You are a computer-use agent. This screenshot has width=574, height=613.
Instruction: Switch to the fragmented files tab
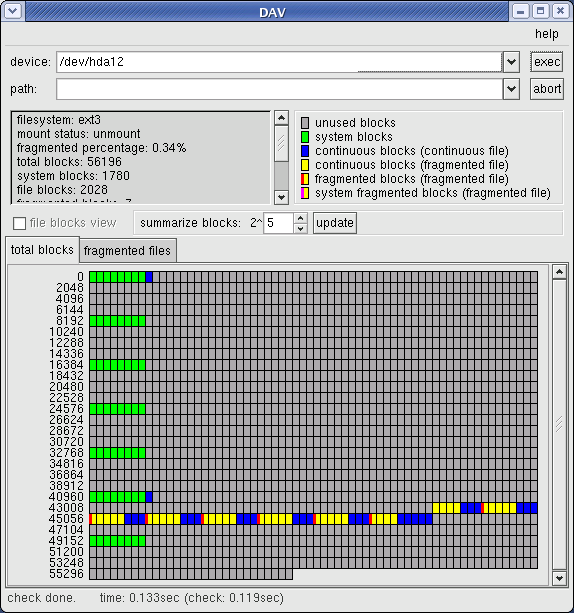[127, 251]
